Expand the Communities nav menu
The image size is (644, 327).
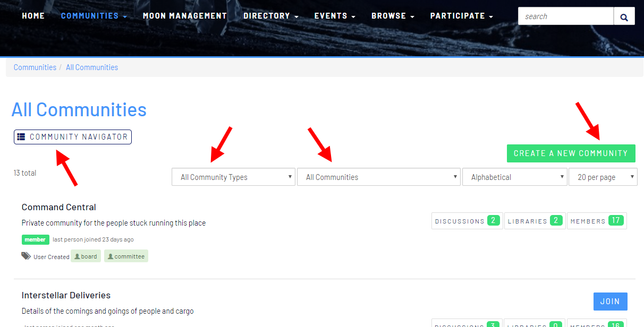(94, 16)
